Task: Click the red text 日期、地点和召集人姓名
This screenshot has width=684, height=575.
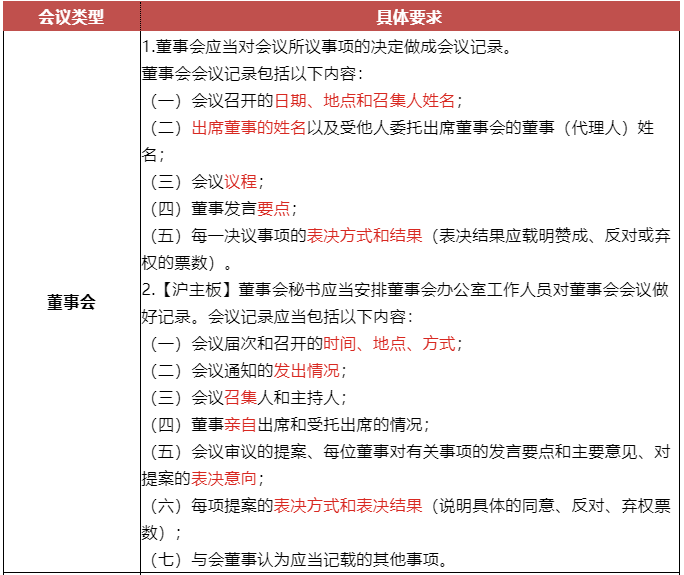Action: [364, 101]
